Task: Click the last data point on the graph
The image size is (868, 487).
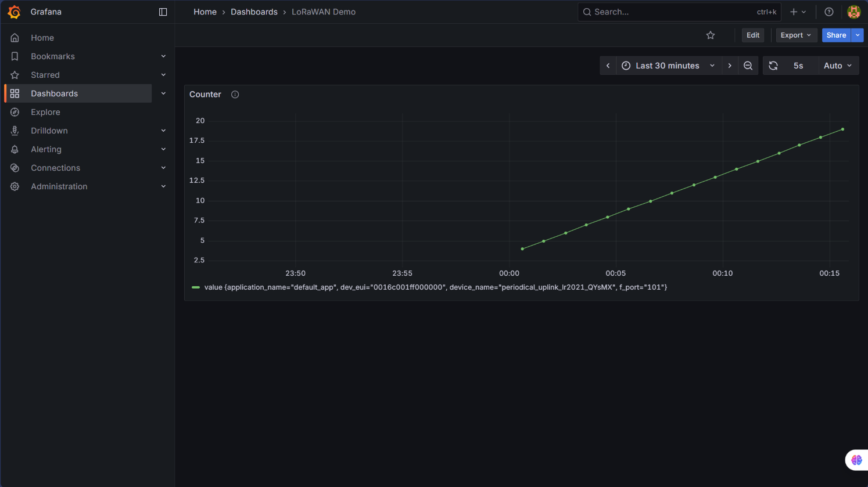Action: 842,129
